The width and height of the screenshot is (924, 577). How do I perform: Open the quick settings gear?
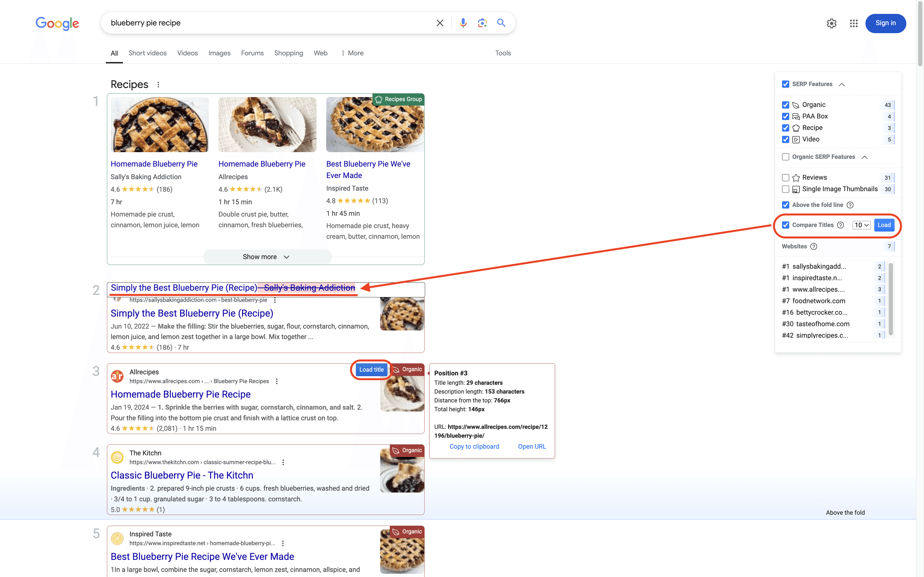point(831,23)
